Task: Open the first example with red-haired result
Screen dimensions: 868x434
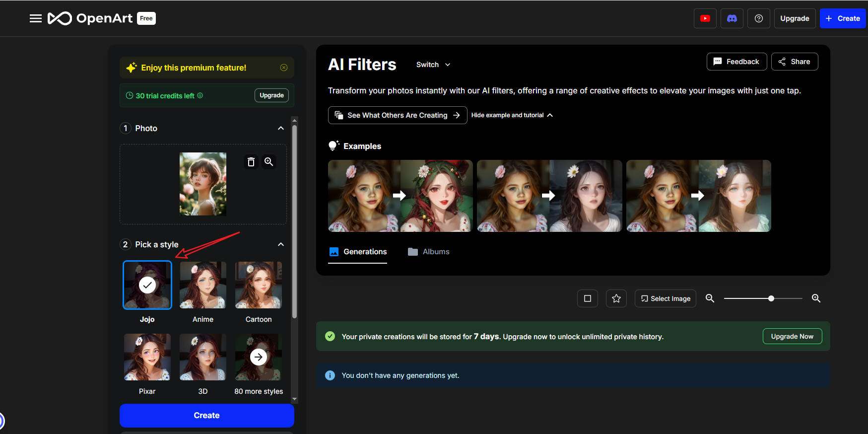Action: click(401, 196)
